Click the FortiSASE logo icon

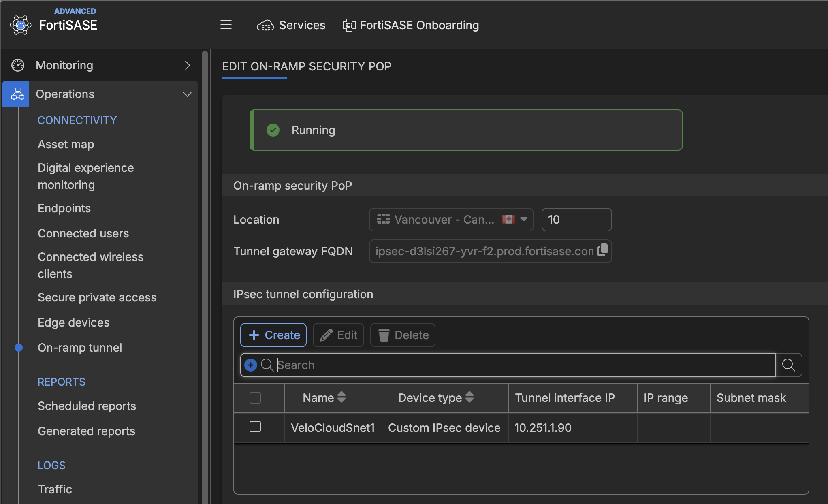tap(20, 25)
